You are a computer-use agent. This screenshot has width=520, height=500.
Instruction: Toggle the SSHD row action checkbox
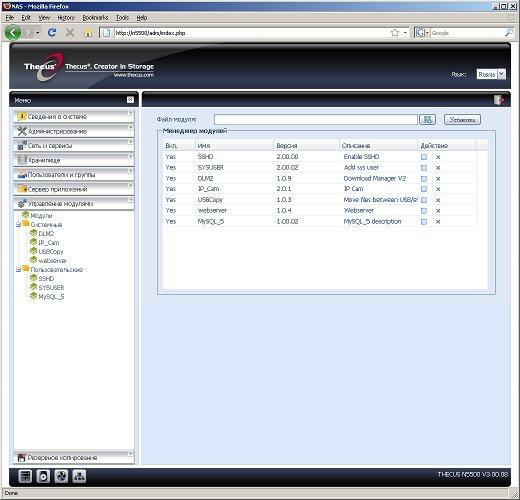[424, 157]
